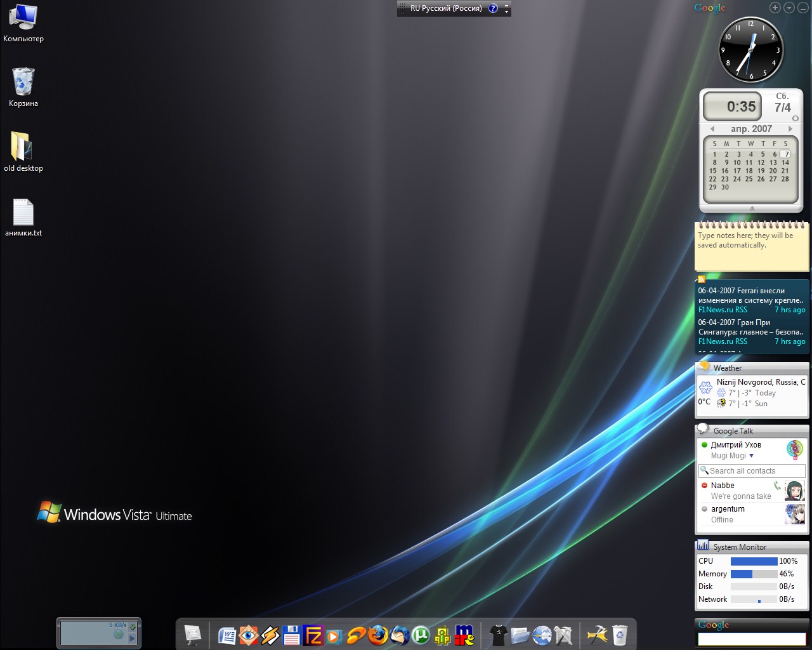This screenshot has width=812, height=650.
Task: Open the Корзина recycle bin on desktop
Action: point(23,87)
